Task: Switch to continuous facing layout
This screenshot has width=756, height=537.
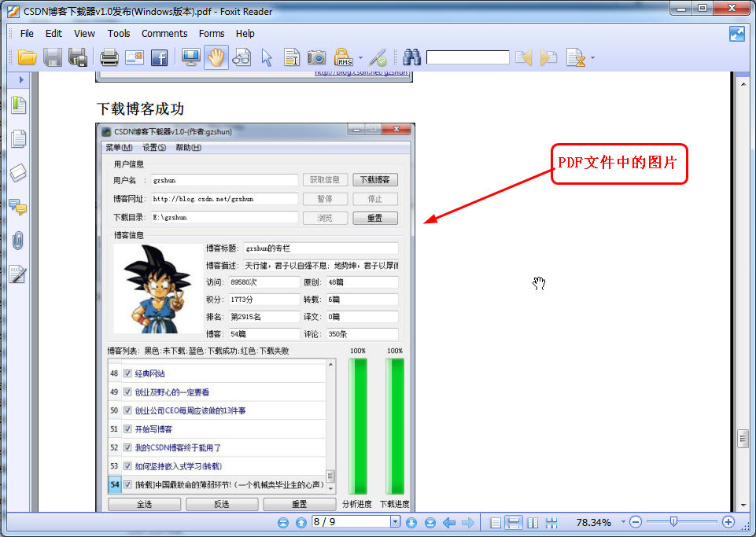Action: coord(551,523)
